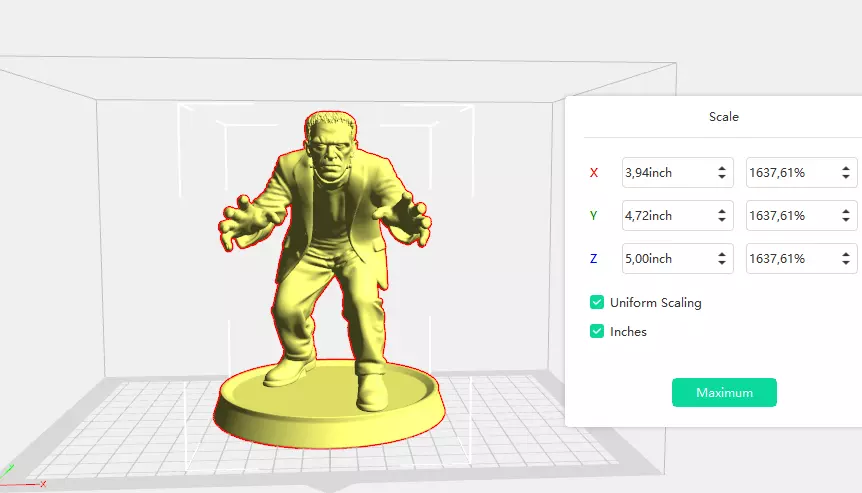Click the Z dimension field showing 5,00inch

click(x=677, y=258)
